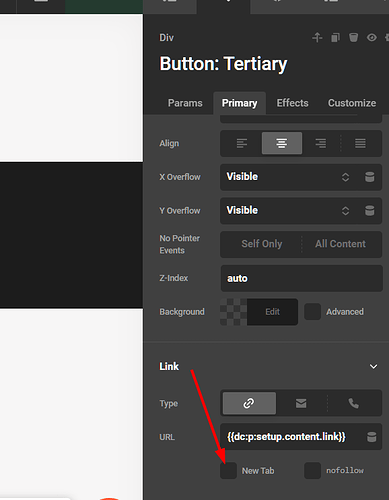Collapse the Link section chevron
The height and width of the screenshot is (500, 389).
(x=373, y=367)
